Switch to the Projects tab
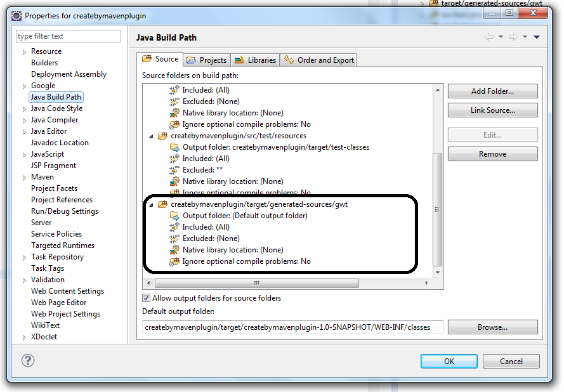 (207, 60)
